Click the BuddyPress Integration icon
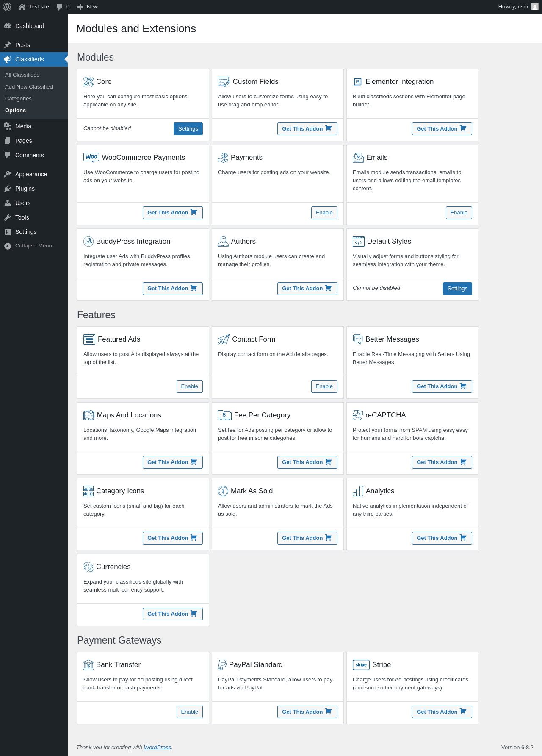542x756 pixels. point(88,241)
